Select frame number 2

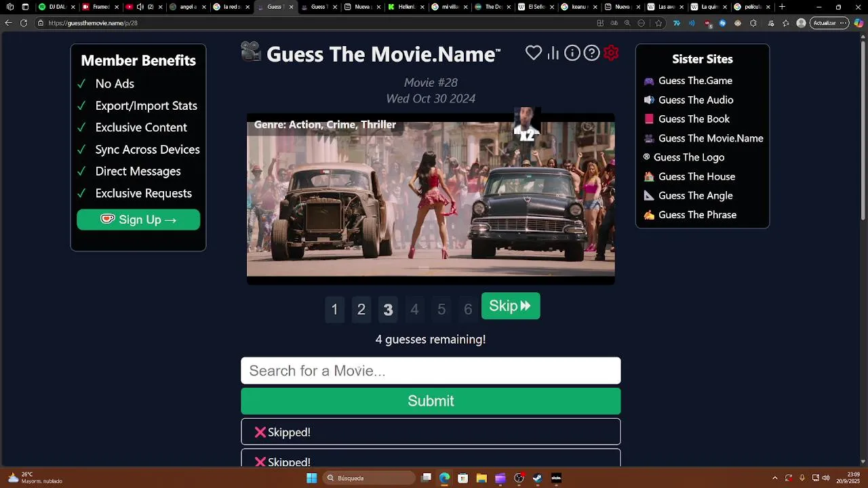tap(361, 310)
